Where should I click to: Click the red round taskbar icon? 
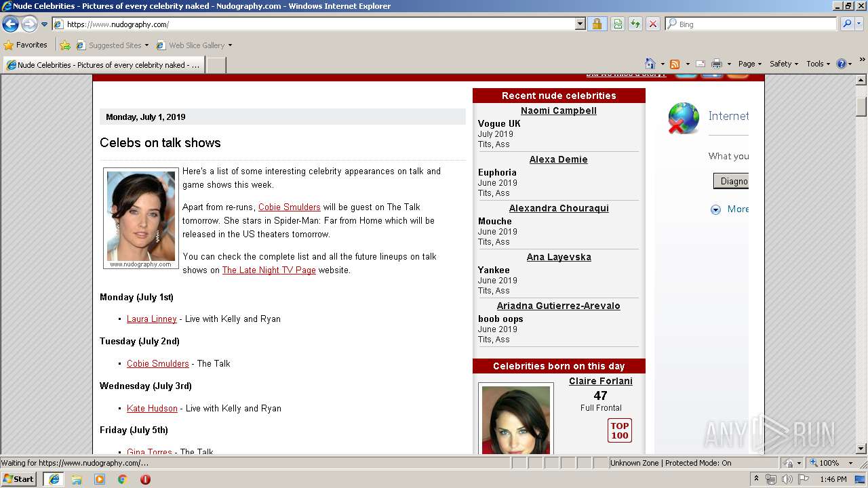(145, 479)
